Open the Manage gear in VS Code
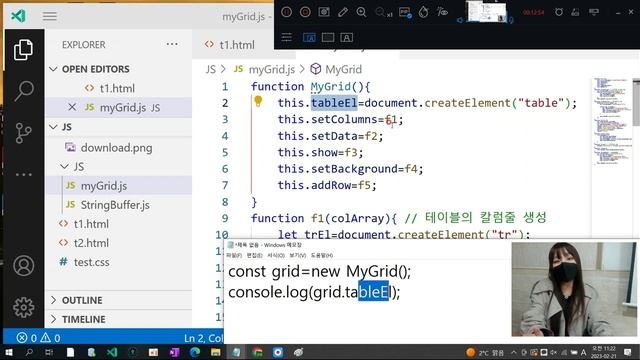 [23, 307]
